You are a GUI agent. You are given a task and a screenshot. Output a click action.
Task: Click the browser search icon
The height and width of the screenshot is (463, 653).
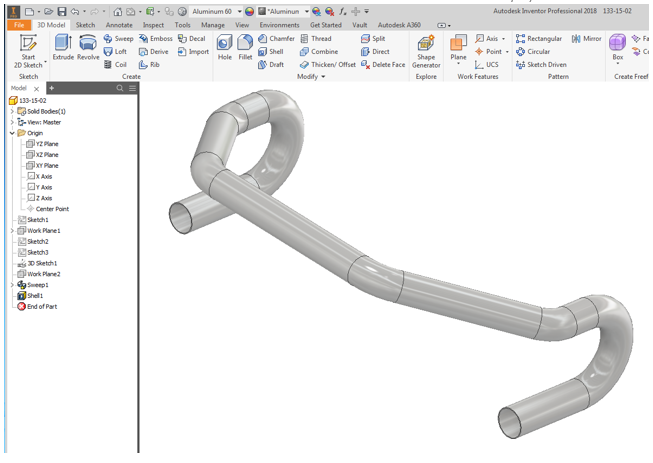[x=120, y=88]
